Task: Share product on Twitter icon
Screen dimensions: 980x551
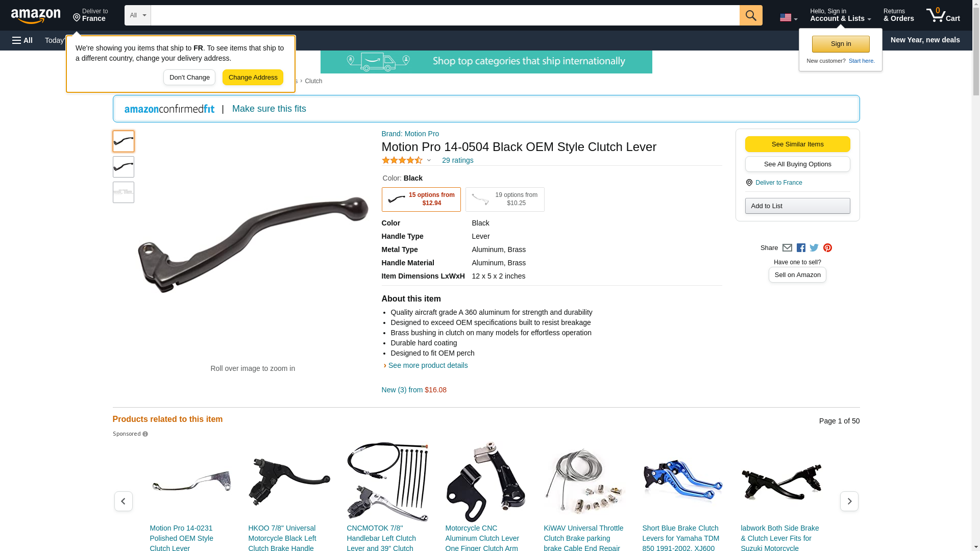Action: [x=814, y=248]
